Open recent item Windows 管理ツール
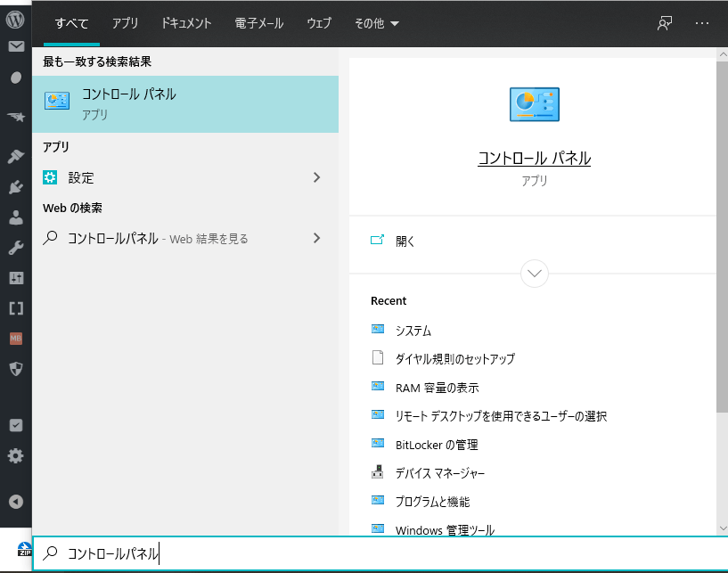 [445, 530]
